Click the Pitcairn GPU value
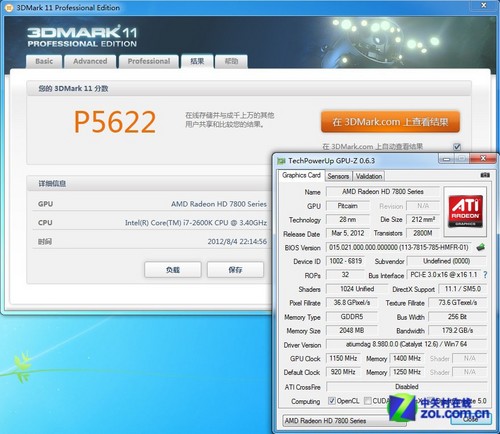Viewport: 500px width, 434px height. click(348, 206)
